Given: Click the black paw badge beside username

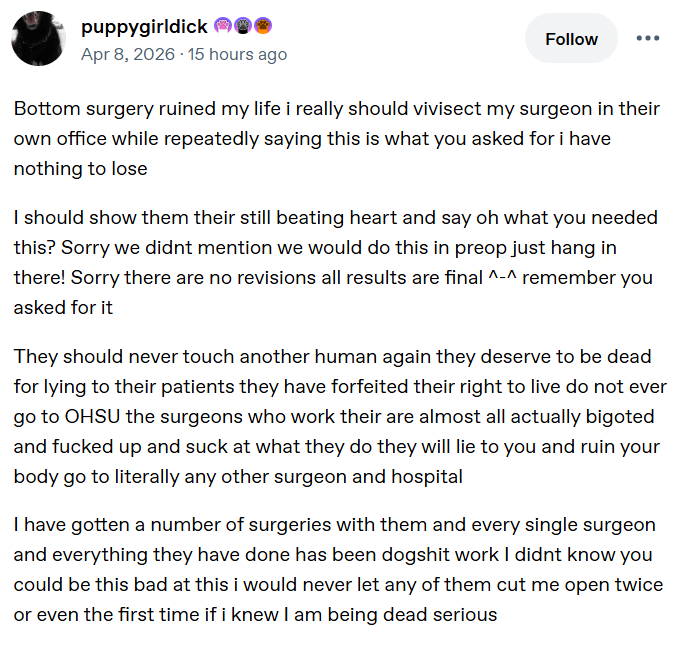Looking at the screenshot, I should 242,26.
